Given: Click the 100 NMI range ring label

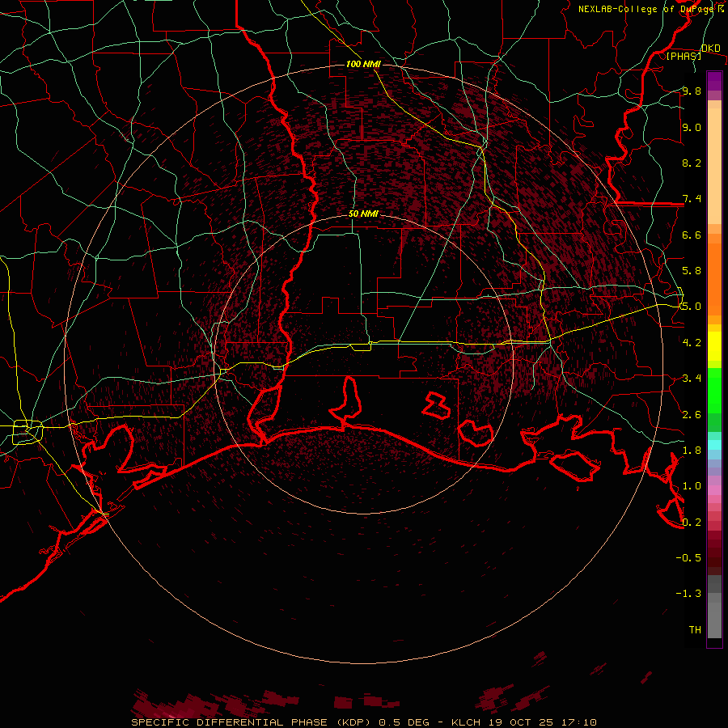Looking at the screenshot, I should 363,64.
